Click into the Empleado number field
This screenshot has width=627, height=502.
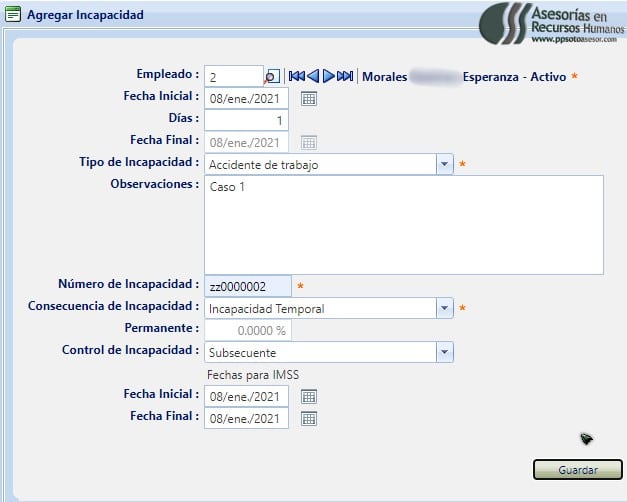(x=234, y=76)
